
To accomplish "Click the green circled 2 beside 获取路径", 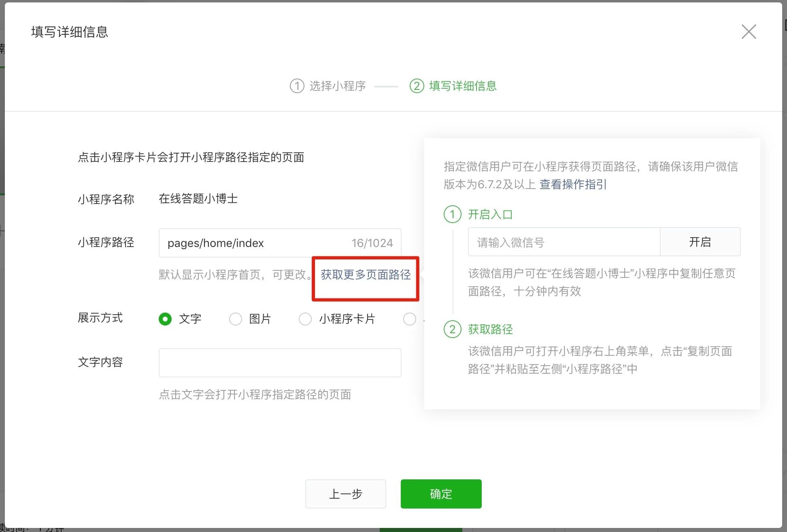I will click(452, 329).
